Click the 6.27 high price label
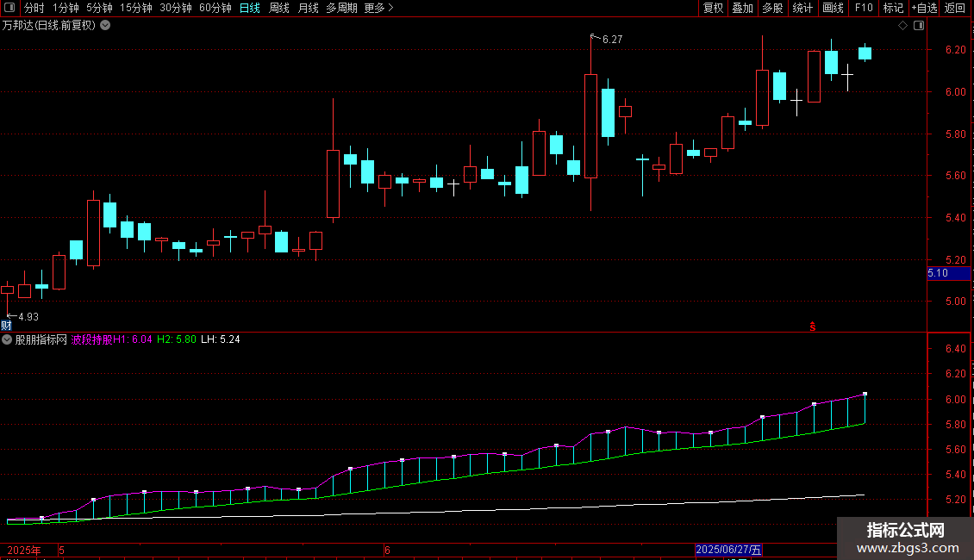The image size is (974, 560). tap(612, 39)
